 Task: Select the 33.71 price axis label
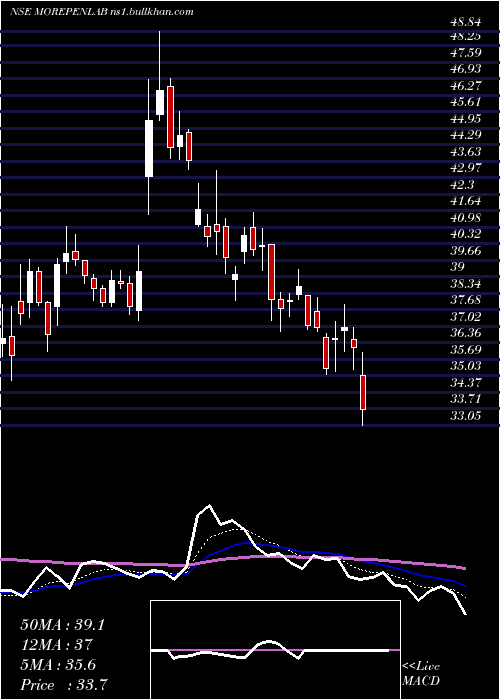464,399
